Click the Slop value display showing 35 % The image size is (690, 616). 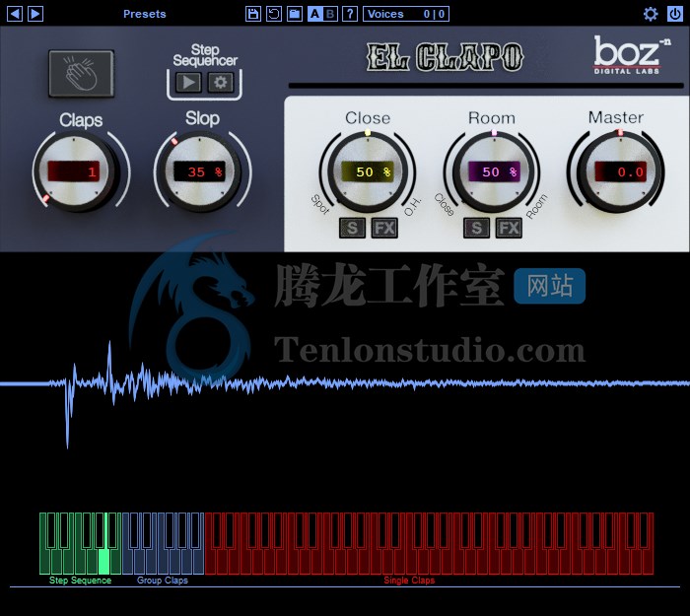pos(200,171)
